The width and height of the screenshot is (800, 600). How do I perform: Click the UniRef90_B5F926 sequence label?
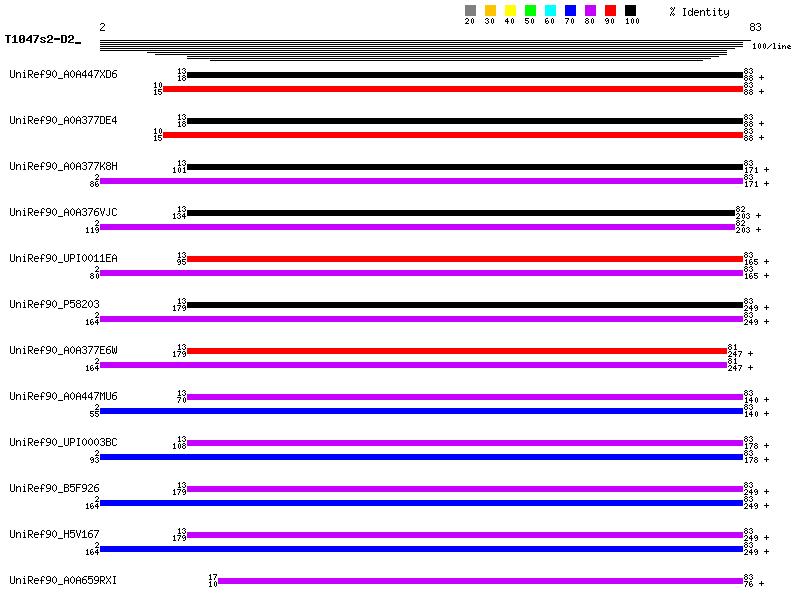pyautogui.click(x=54, y=488)
